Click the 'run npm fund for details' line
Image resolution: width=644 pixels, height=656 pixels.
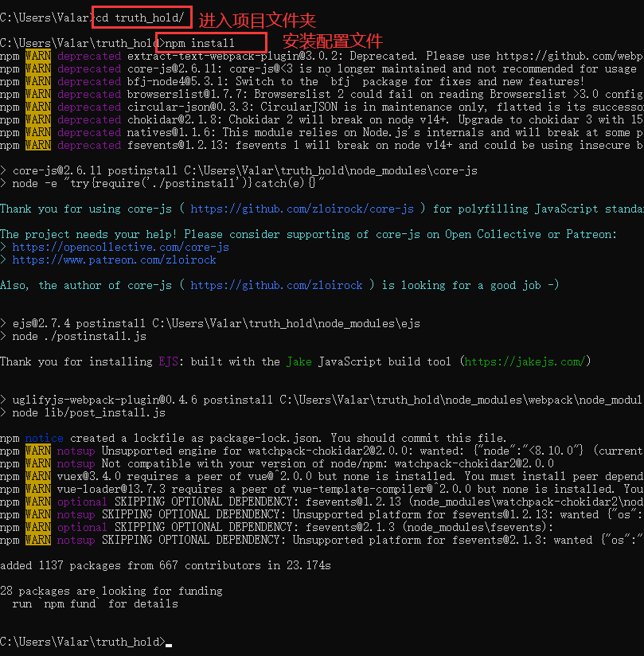point(95,603)
